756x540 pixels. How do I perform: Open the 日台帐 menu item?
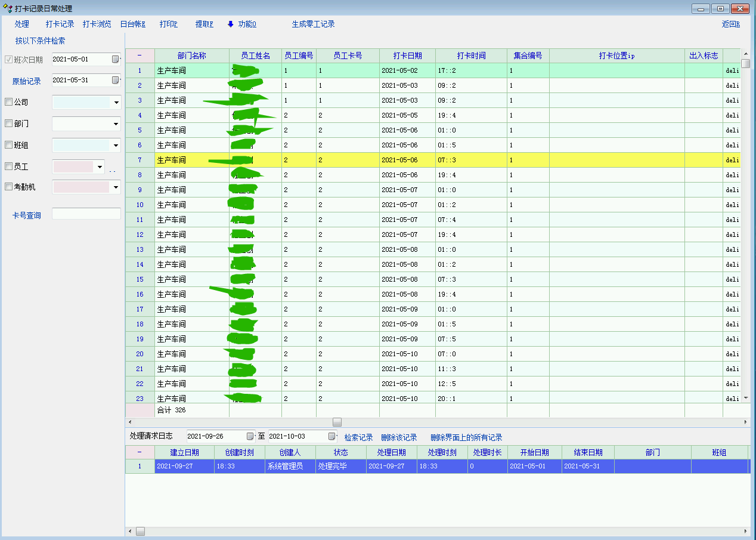(x=132, y=24)
